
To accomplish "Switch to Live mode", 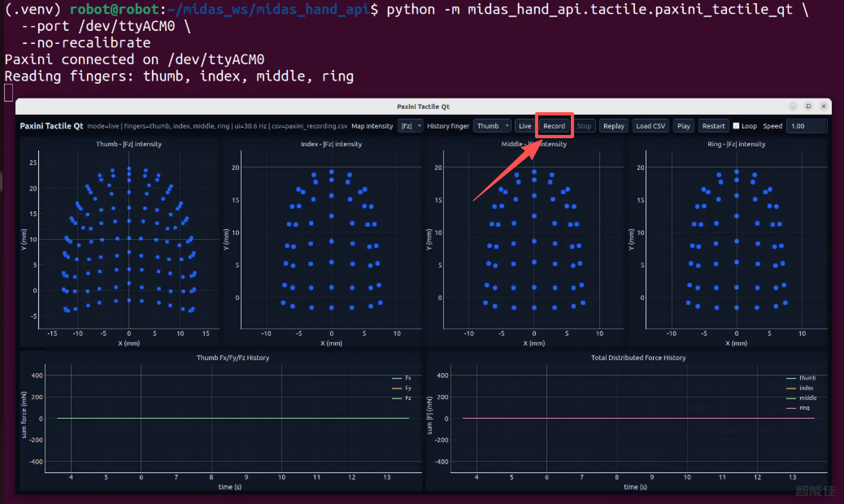I will 525,126.
